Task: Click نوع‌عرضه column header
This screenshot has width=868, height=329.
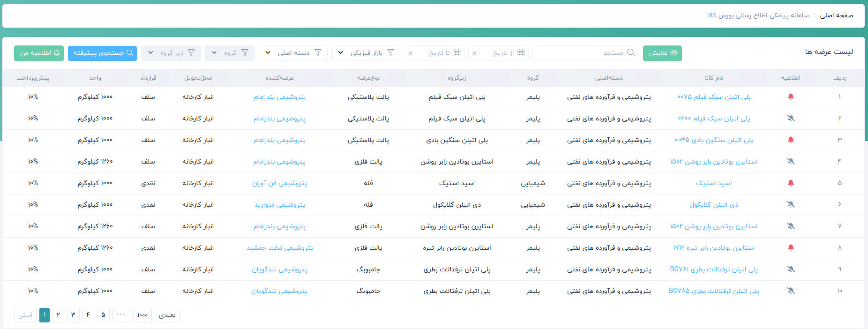Action: [368, 78]
